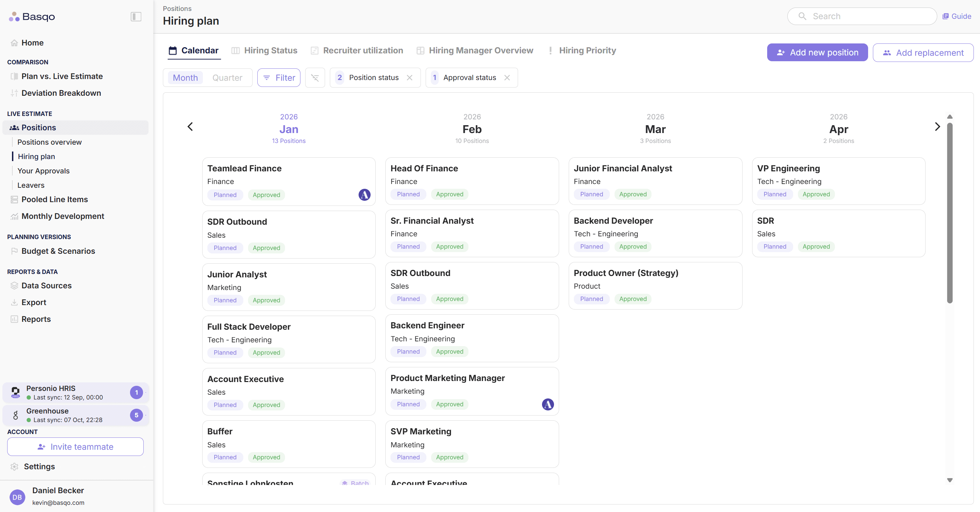Remove the Position status filter
The width and height of the screenshot is (980, 512).
409,78
